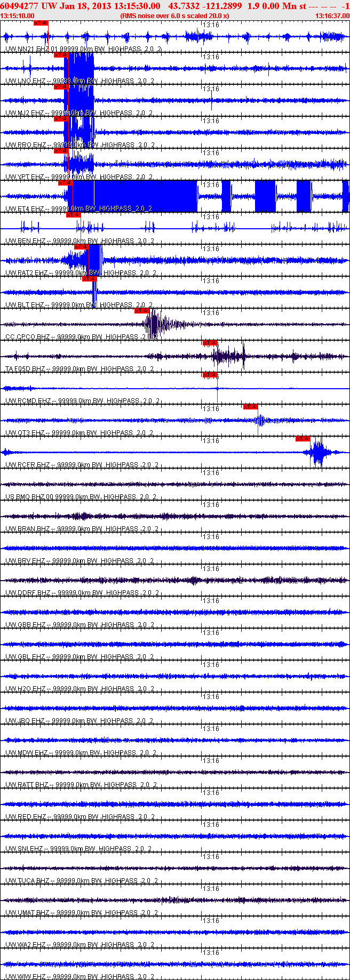
Task: Select the red pick flag on UW.PRO trace
Action: click(61, 119)
